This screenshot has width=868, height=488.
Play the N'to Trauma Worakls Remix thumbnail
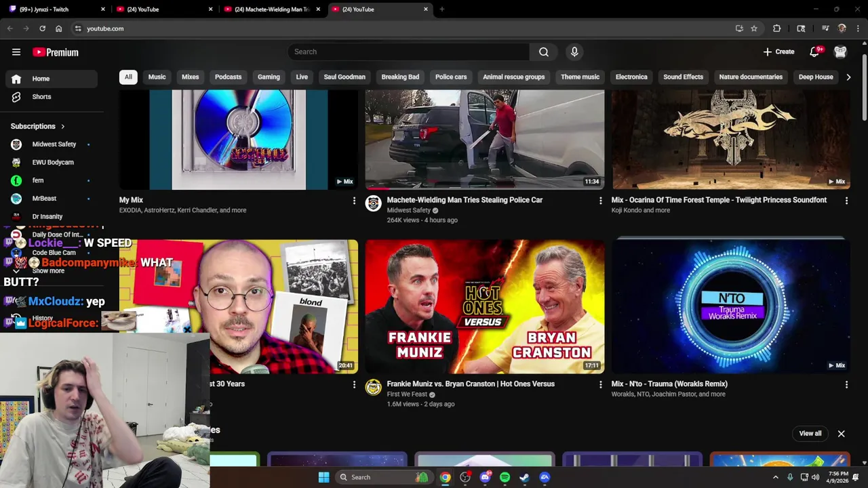pos(731,306)
